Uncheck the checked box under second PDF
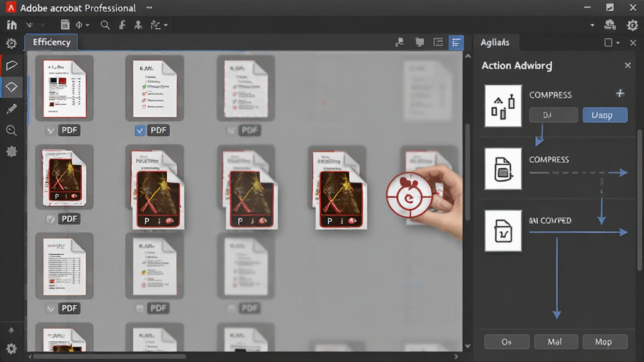This screenshot has width=644, height=362. click(140, 131)
